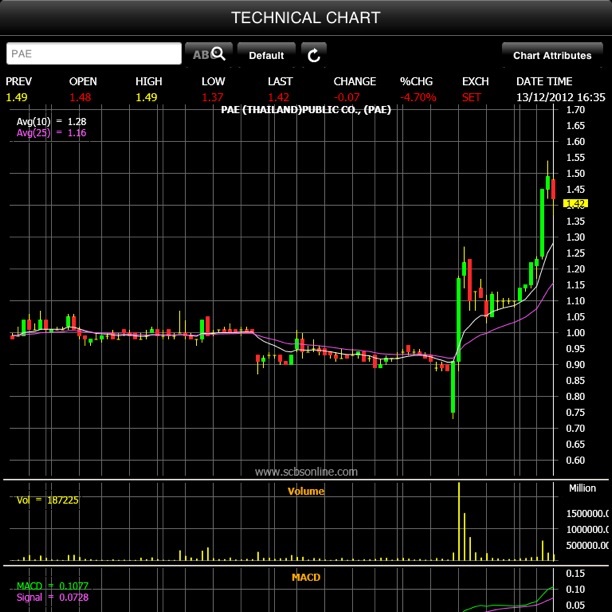
Task: Click the Signal = 0.0728 readout
Action: [52, 597]
